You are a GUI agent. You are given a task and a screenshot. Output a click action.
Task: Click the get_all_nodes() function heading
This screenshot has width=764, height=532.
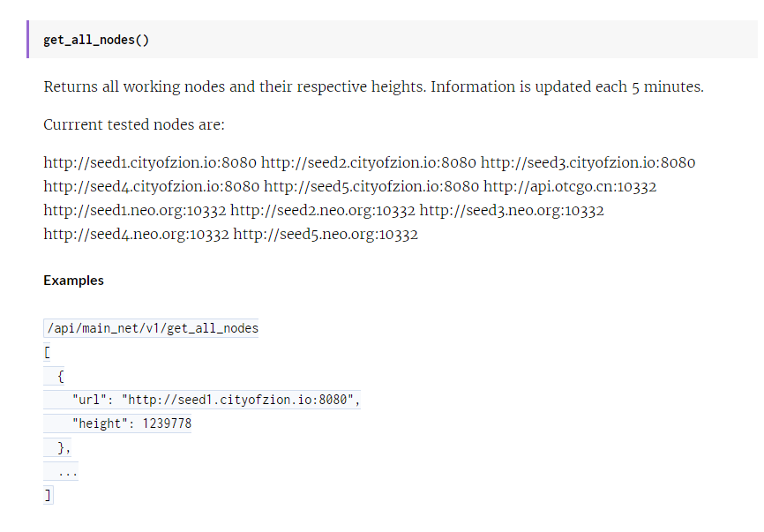point(90,41)
